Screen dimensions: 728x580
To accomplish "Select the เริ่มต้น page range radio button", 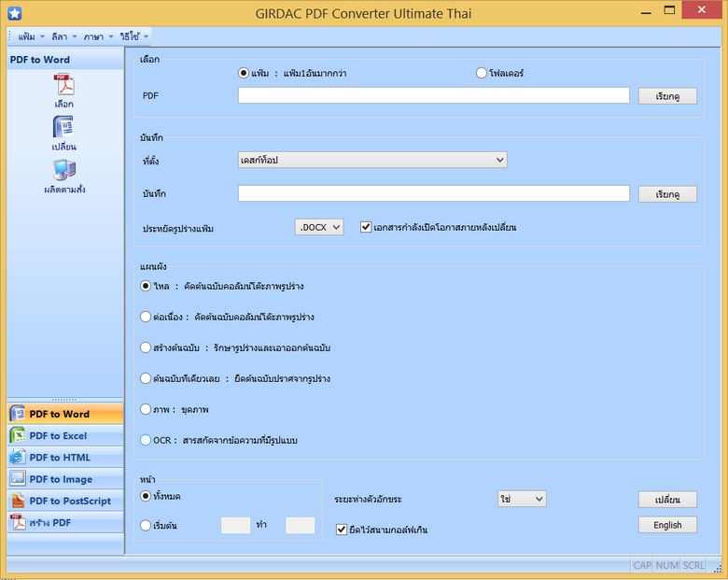I will tap(146, 525).
